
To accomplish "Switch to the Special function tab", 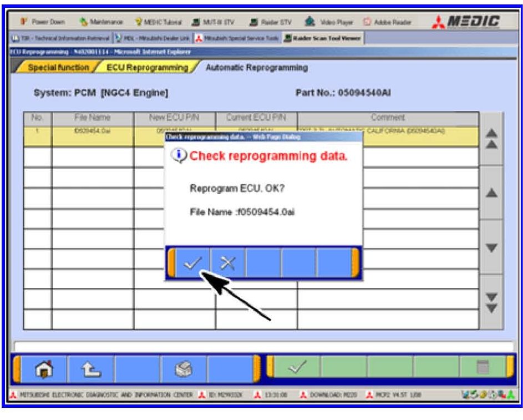I will (58, 68).
